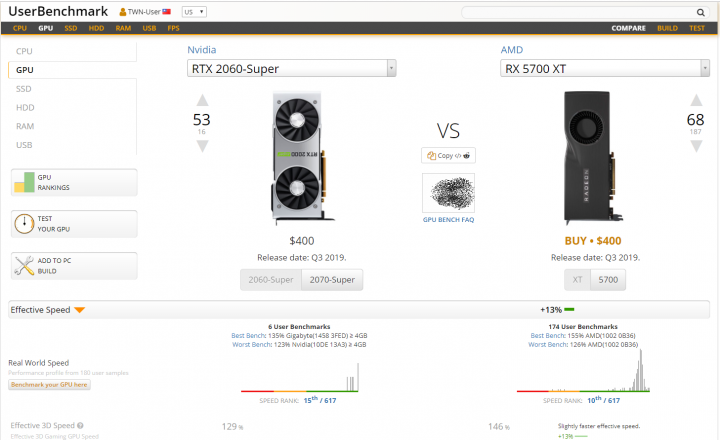720x440 pixels.
Task: Click the Effective Speed orange arrow
Action: coord(79,310)
